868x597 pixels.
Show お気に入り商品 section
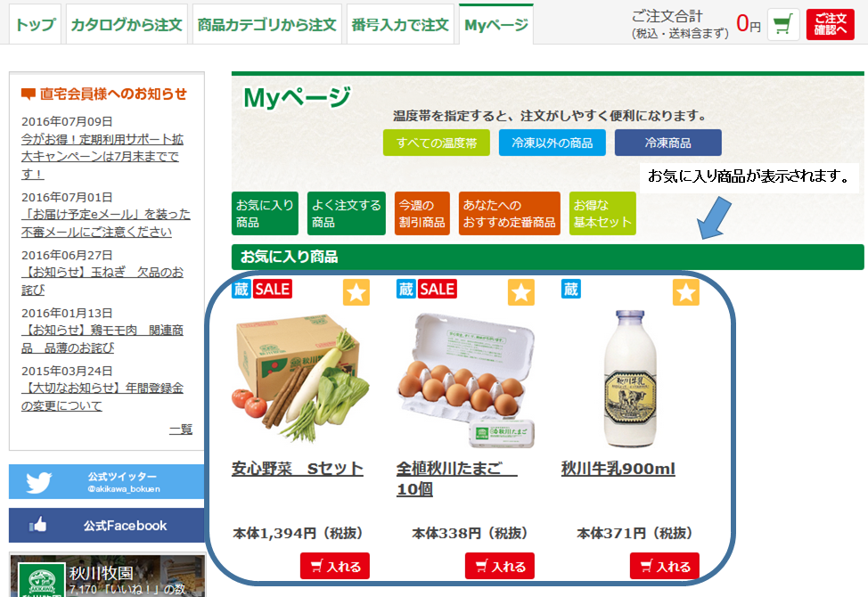265,214
